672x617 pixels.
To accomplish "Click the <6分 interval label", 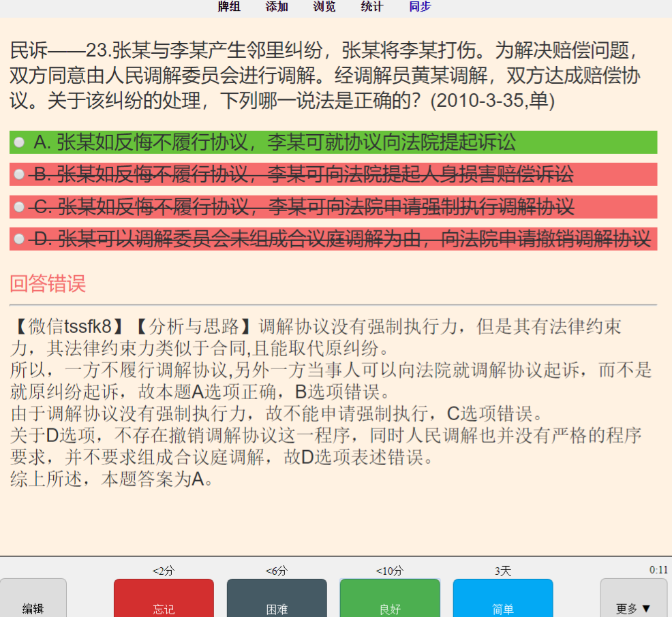I will 277,571.
